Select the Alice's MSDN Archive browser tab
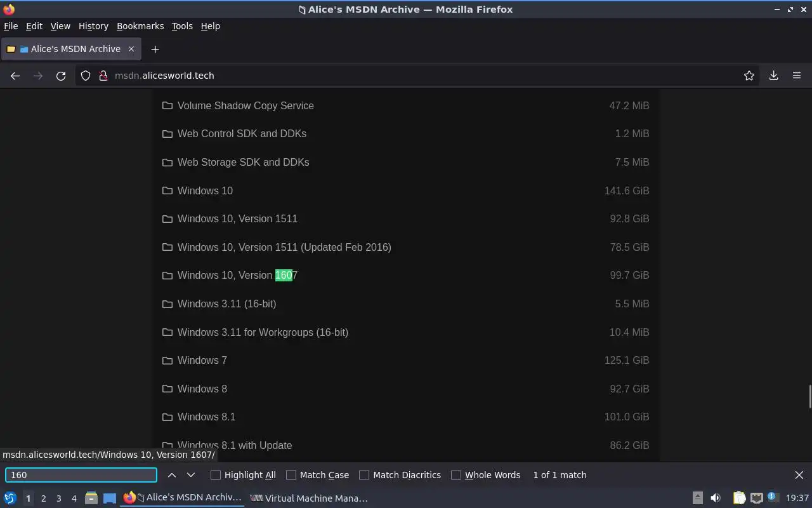The image size is (812, 508). click(71, 49)
